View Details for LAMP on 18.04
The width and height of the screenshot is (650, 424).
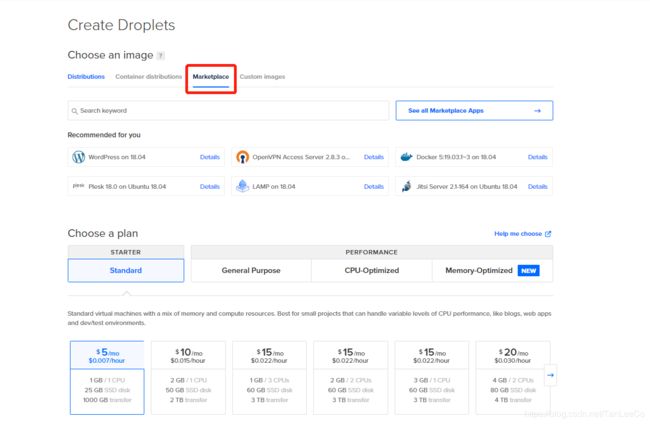pyautogui.click(x=374, y=187)
